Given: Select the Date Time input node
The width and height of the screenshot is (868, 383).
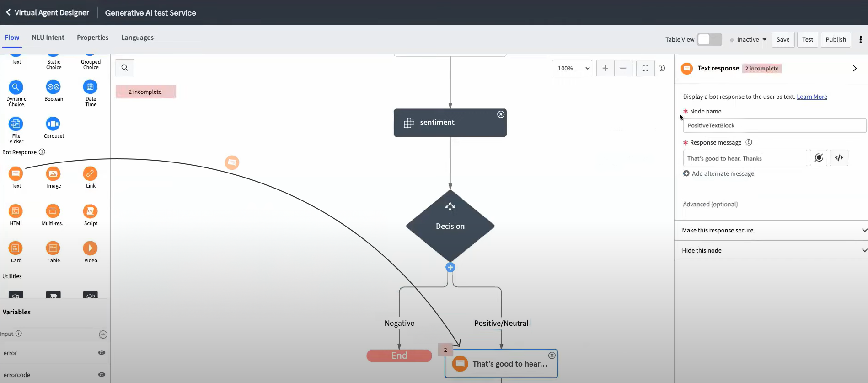Looking at the screenshot, I should 90,87.
